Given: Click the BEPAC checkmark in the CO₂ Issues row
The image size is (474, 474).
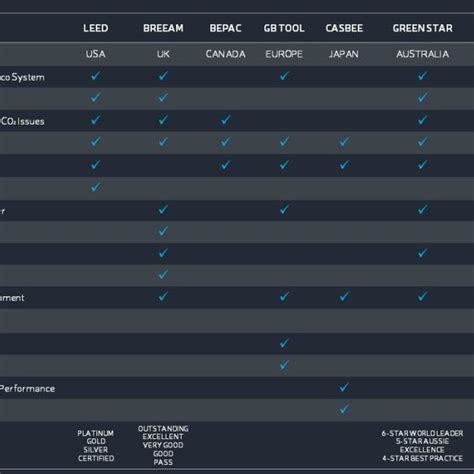Looking at the screenshot, I should click(x=225, y=120).
